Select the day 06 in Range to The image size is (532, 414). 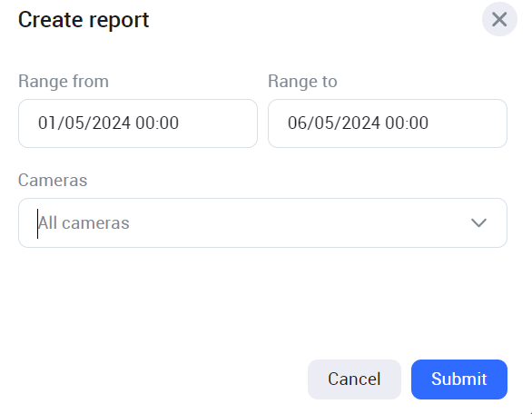(297, 123)
